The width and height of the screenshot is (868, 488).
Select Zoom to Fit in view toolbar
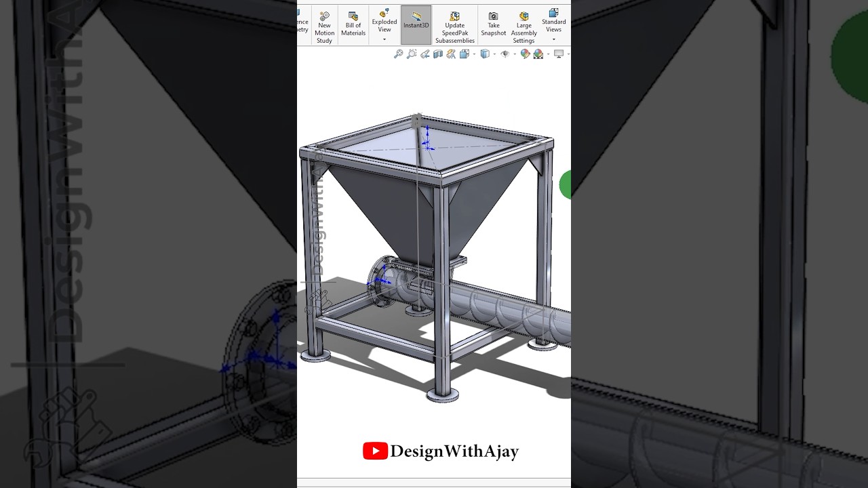coord(399,54)
